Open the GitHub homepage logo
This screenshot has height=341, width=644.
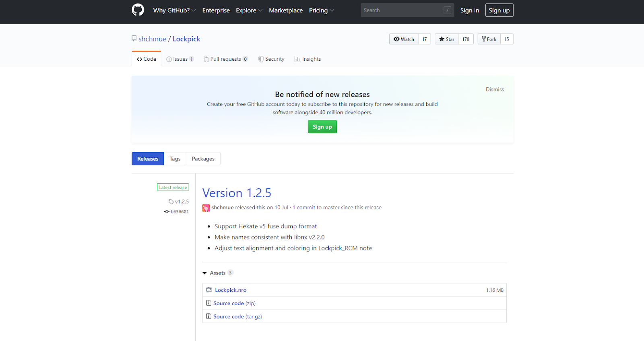click(138, 10)
